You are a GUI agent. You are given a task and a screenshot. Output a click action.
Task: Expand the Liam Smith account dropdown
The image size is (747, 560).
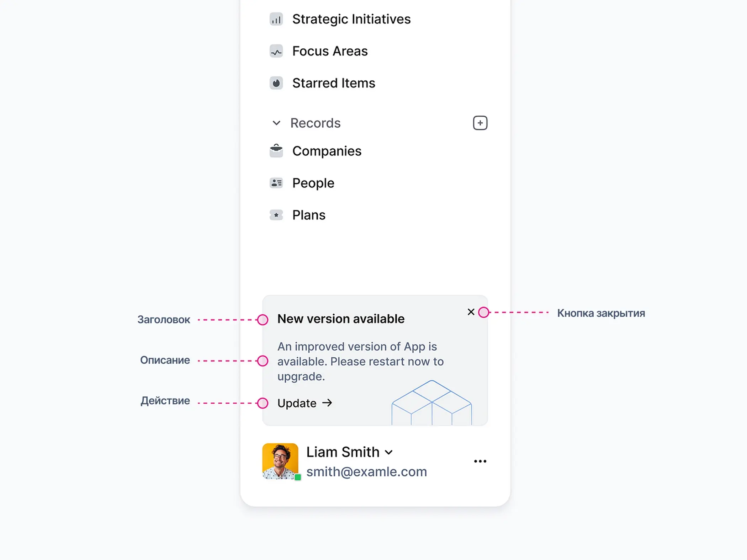click(389, 452)
